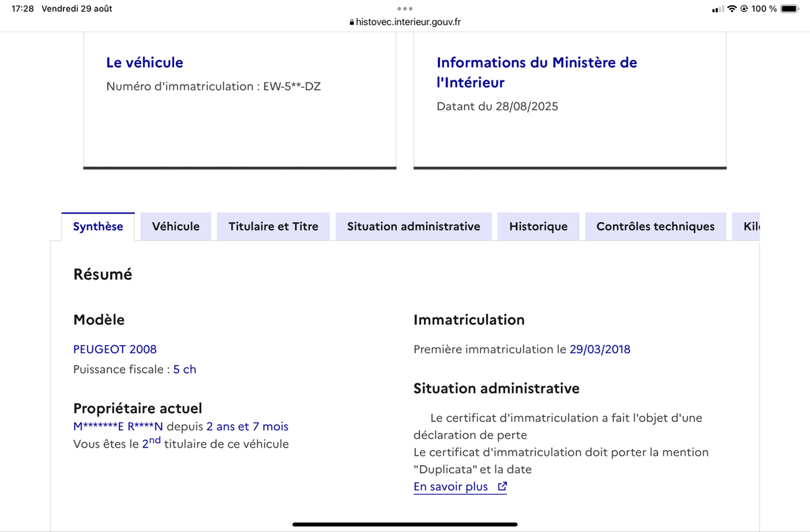Image resolution: width=810 pixels, height=532 pixels.
Task: Click the Situation administrative section heading
Action: tap(496, 388)
